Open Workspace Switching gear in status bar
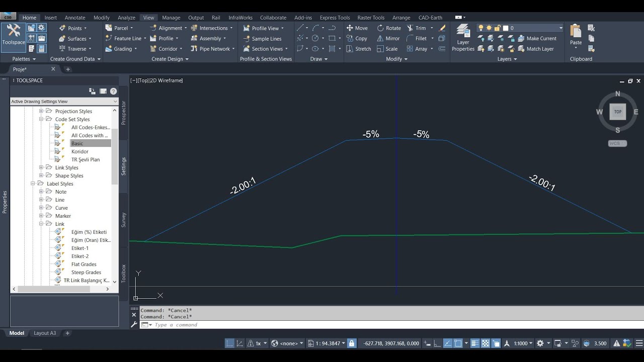 [x=540, y=343]
